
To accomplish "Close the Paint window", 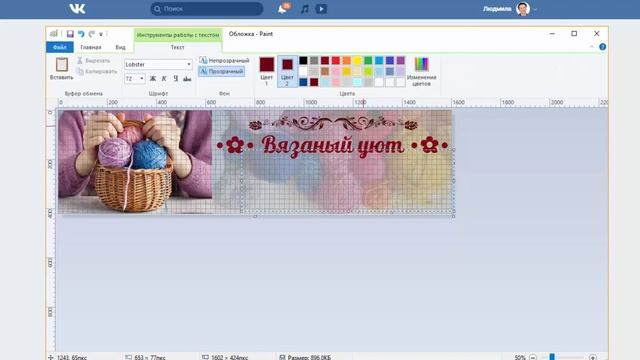I will 597,34.
